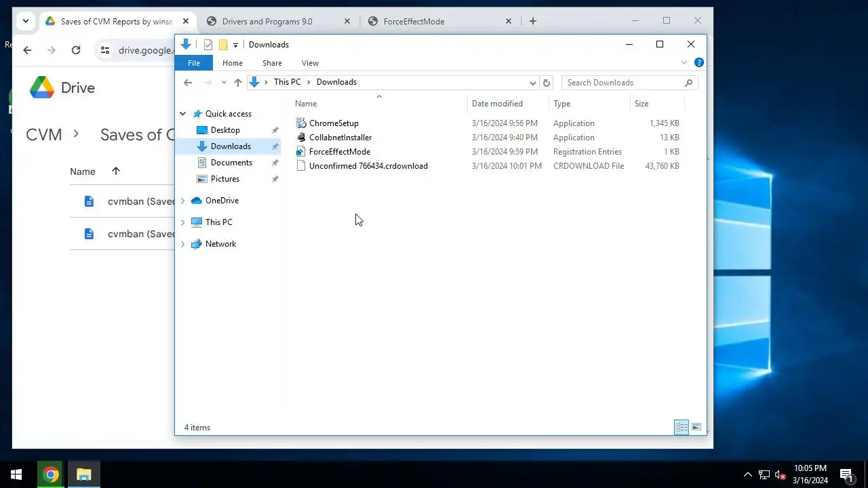The image size is (868, 488).
Task: Sort files by the Type column header
Action: [x=589, y=104]
